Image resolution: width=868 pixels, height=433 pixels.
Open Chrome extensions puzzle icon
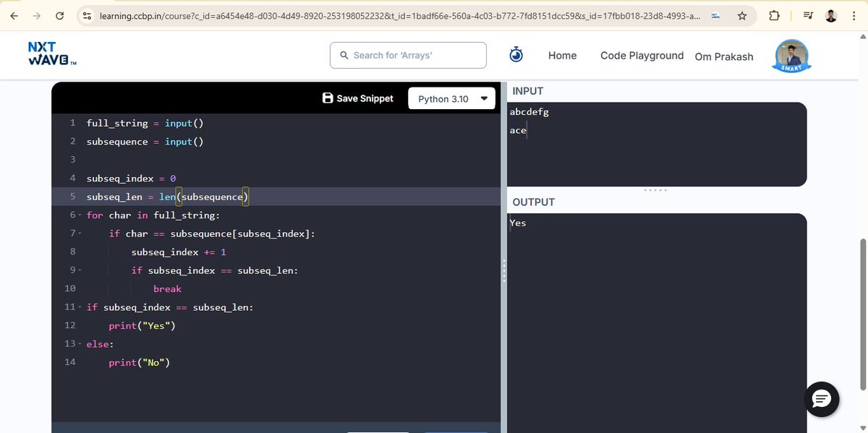coord(773,14)
